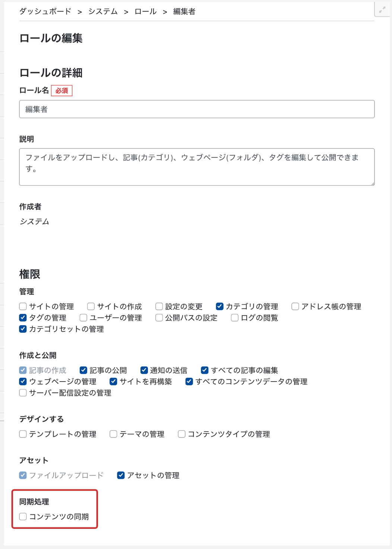
Task: Toggle the 通知の送信 checkbox off
Action: pos(144,370)
